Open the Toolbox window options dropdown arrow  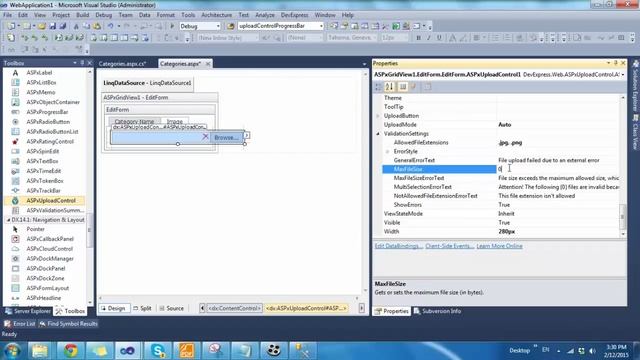pos(75,63)
